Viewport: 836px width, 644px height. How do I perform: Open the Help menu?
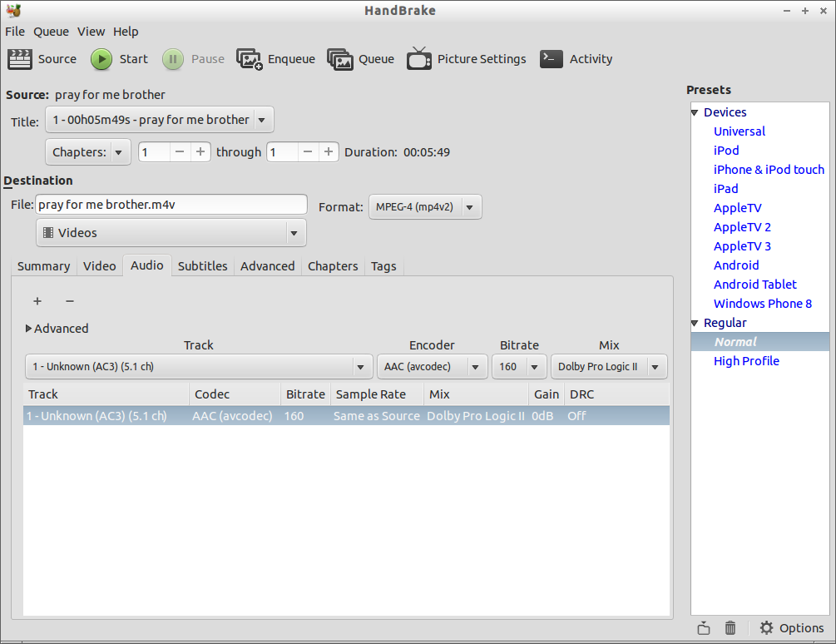(x=126, y=32)
